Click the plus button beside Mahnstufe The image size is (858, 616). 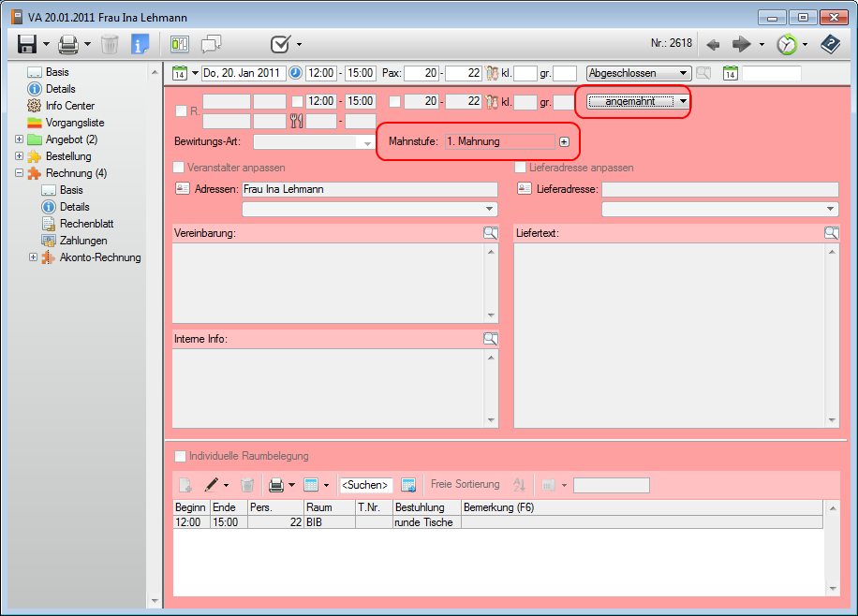564,141
